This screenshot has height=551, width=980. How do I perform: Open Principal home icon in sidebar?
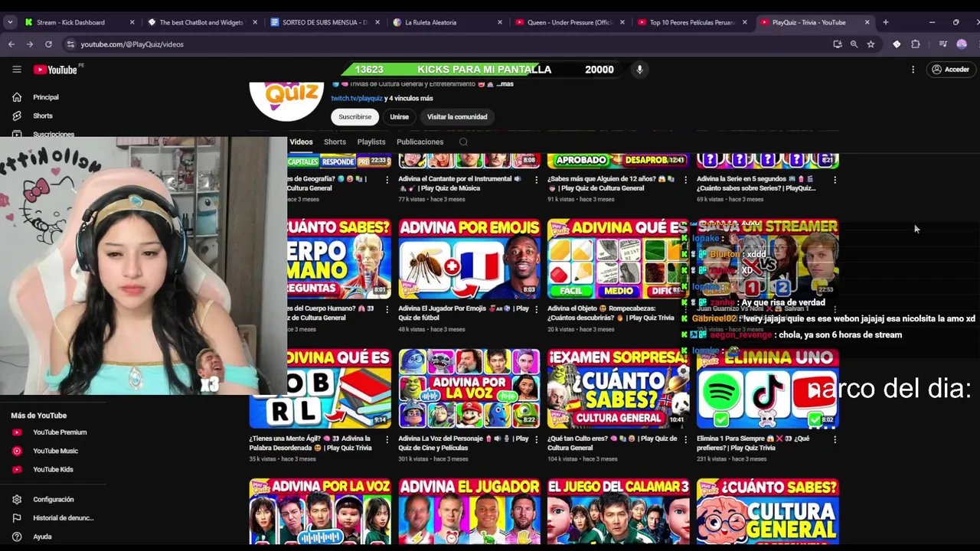(x=17, y=97)
